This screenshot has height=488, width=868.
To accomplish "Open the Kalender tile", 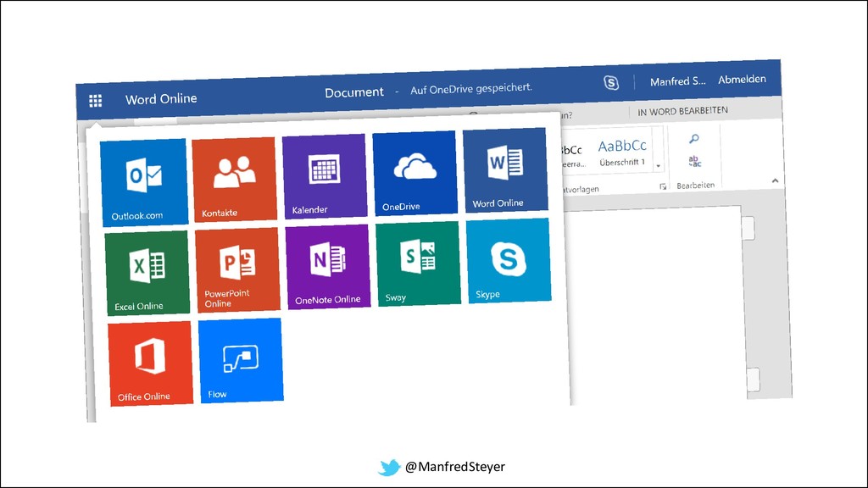I will point(325,175).
